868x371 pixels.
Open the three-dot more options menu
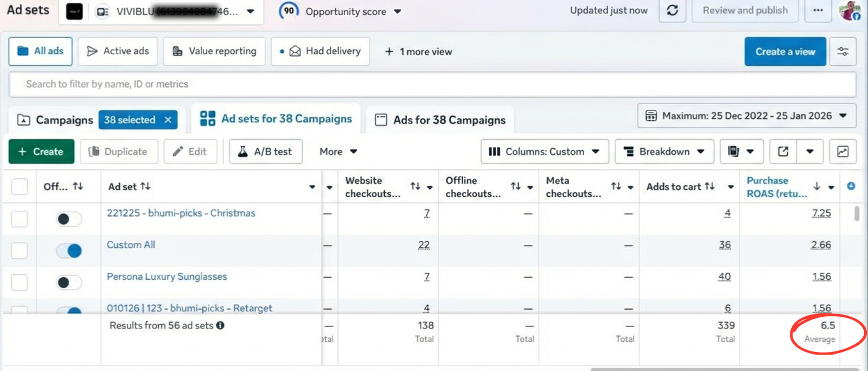pos(818,10)
